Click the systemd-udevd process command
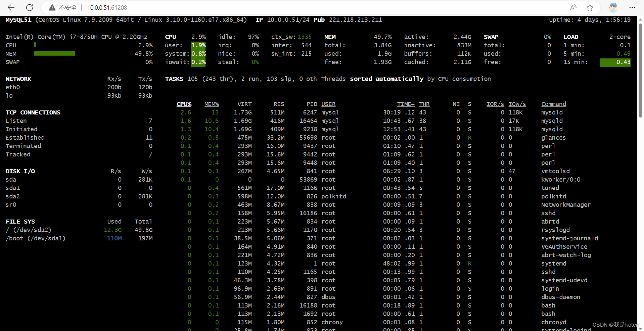This screenshot has width=644, height=331. pos(564,280)
